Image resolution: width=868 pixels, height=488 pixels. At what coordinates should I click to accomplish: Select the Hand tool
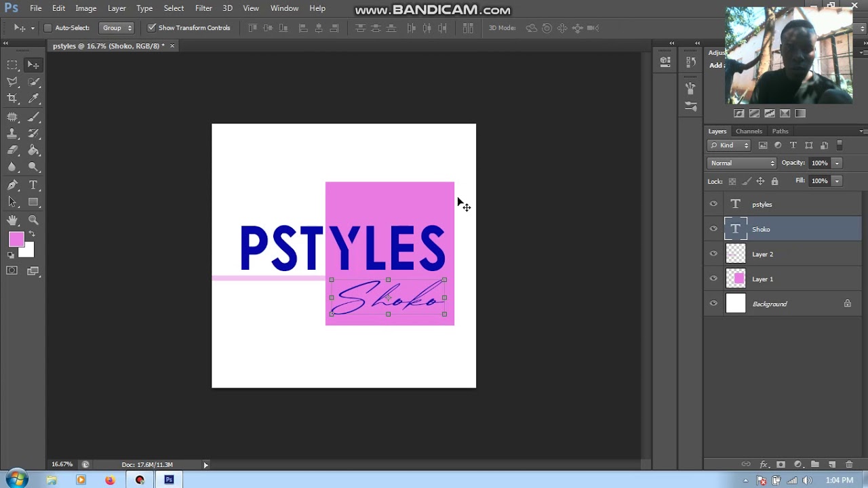point(12,220)
